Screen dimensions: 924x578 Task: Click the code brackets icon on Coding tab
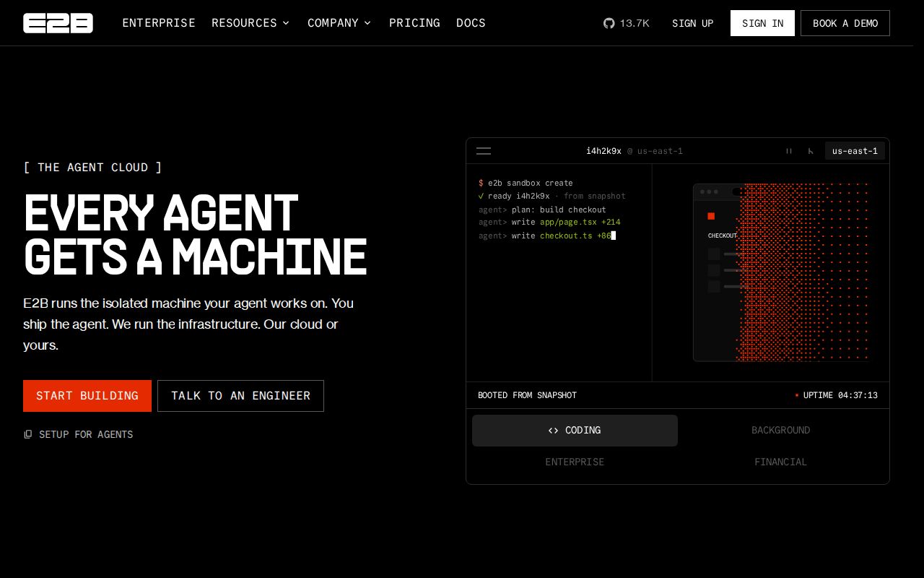pyautogui.click(x=553, y=431)
